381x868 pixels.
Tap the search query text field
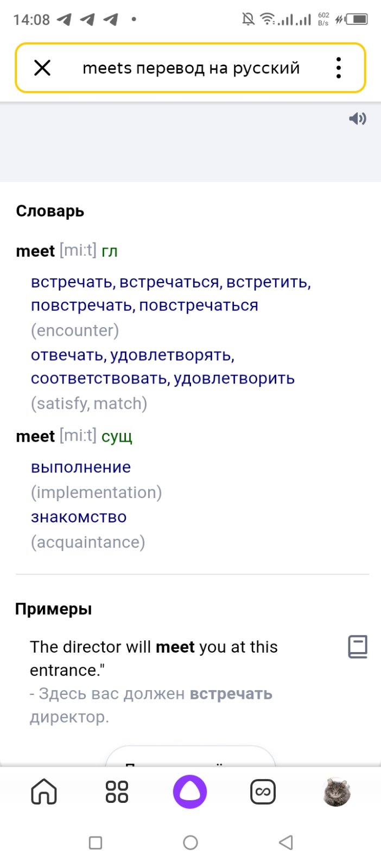click(191, 68)
